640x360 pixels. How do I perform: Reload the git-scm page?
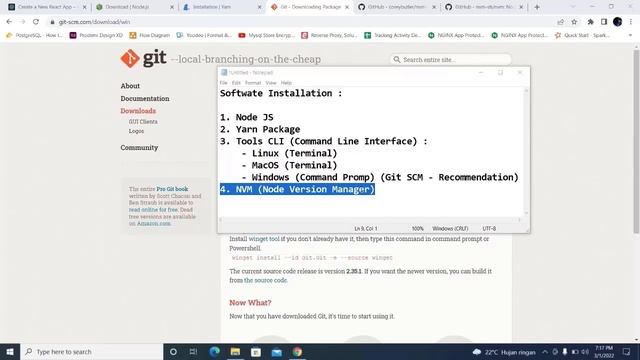click(x=36, y=22)
